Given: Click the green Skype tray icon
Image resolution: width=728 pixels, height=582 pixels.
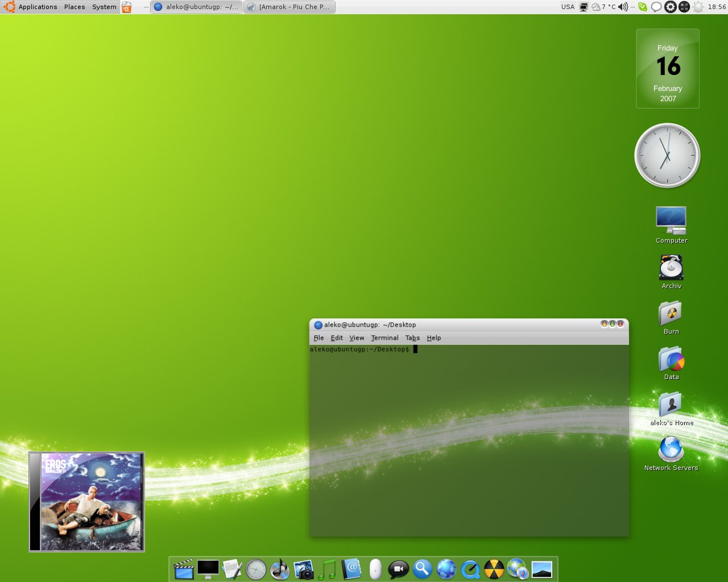Looking at the screenshot, I should 643,7.
